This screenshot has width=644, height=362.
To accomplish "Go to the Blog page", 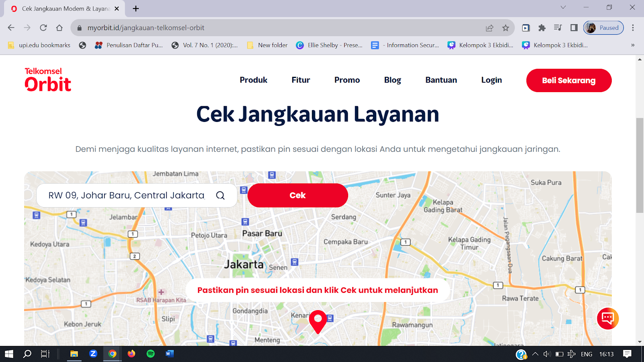I will (392, 80).
